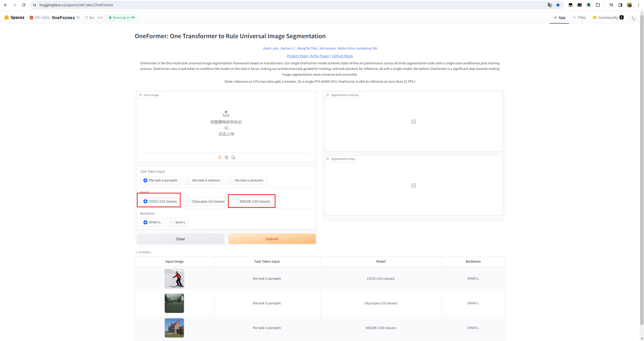
Task: Open the browser profile avatar
Action: point(629,5)
